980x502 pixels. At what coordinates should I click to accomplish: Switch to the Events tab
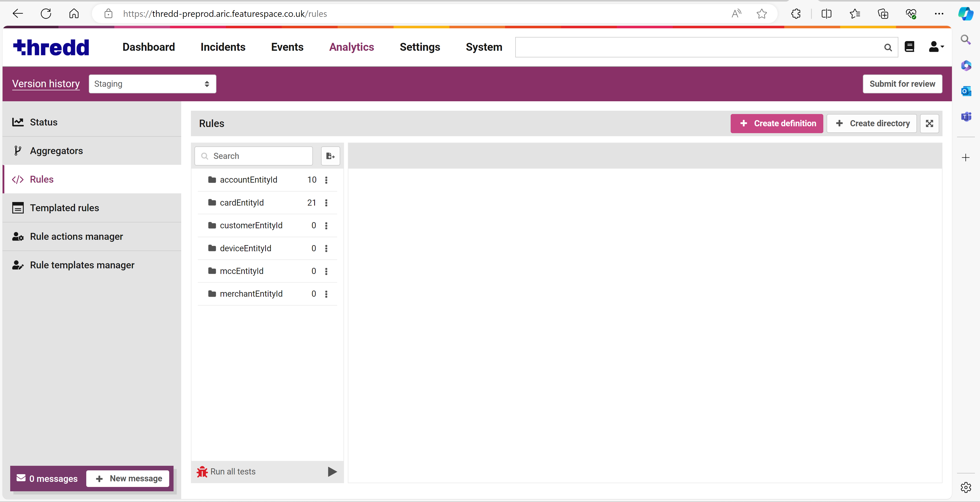[287, 47]
